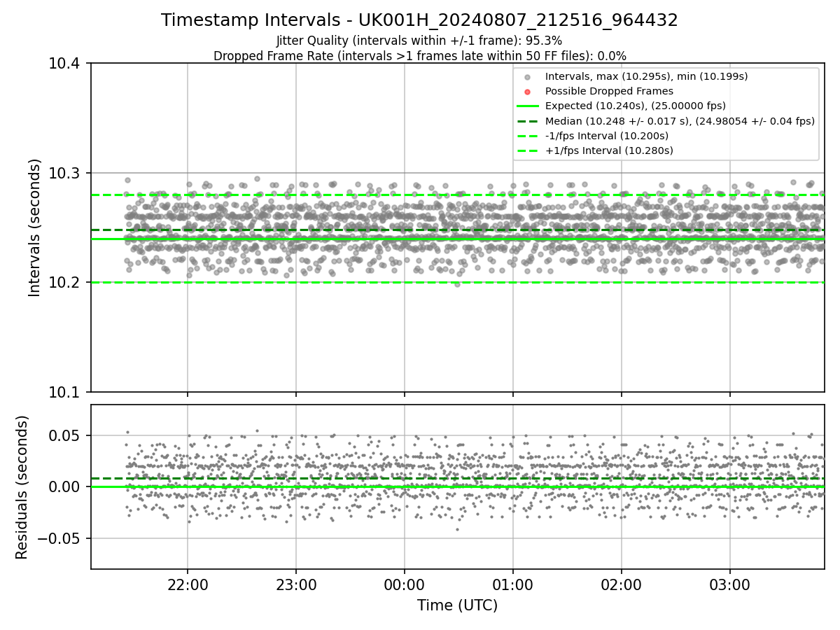The width and height of the screenshot is (840, 630).
Task: Click the red dot marker beside "Possible Dropped Frames"
Action: (528, 92)
